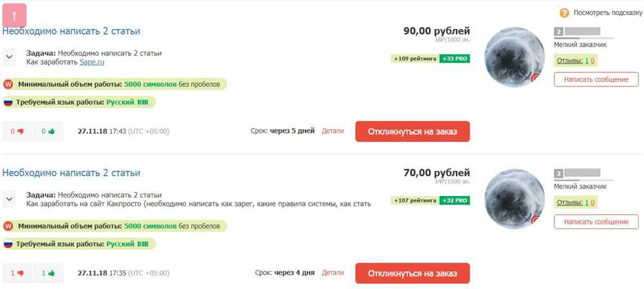Like the first order with thumbs-up
Viewport: 644px width, 289px height.
(x=48, y=131)
